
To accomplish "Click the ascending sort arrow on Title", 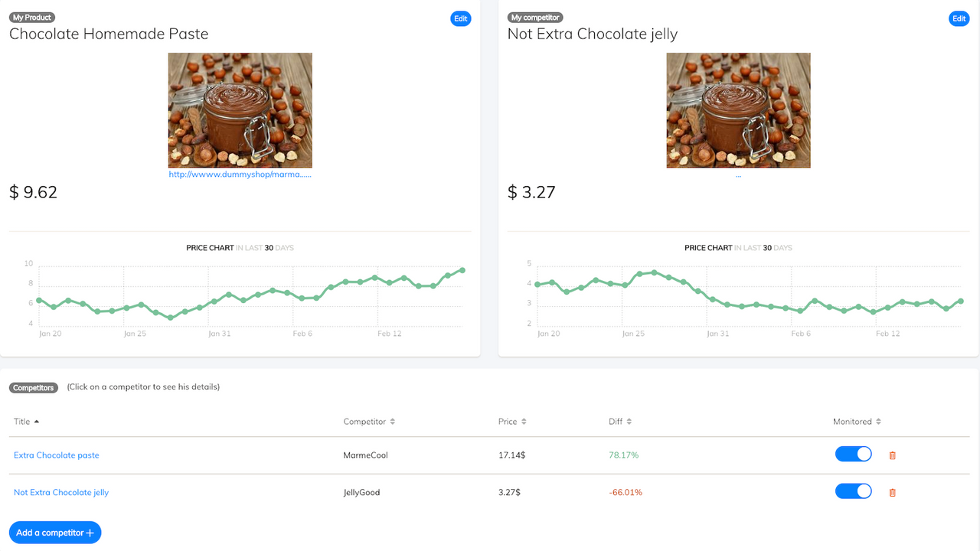I will point(35,419).
